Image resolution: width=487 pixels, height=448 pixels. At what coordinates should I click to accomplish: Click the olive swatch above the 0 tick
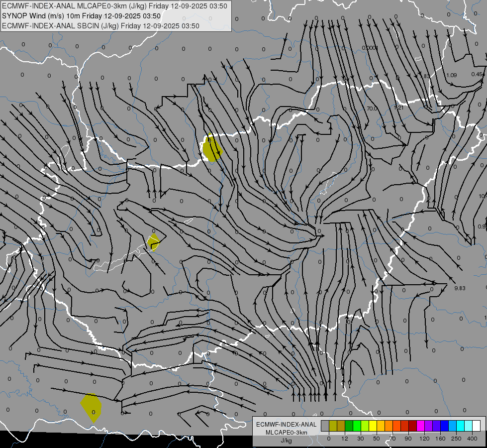[x=333, y=426]
